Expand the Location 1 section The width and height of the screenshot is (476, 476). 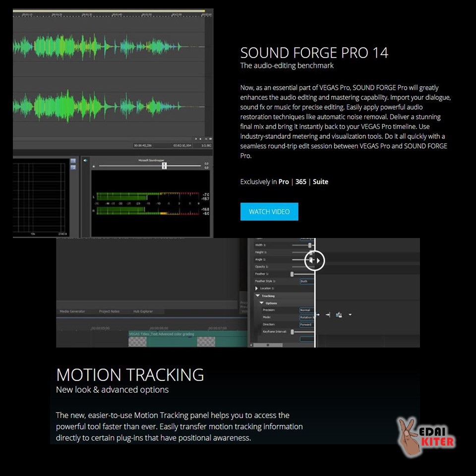[256, 289]
